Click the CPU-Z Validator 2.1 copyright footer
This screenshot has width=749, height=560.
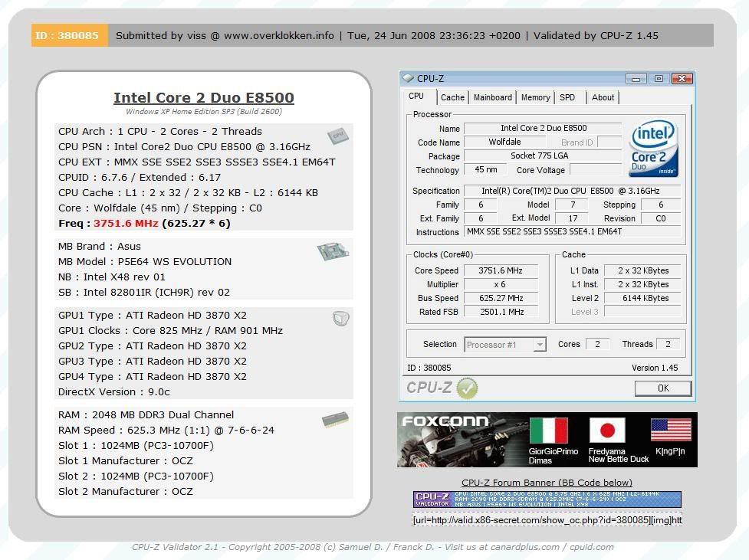373,547
